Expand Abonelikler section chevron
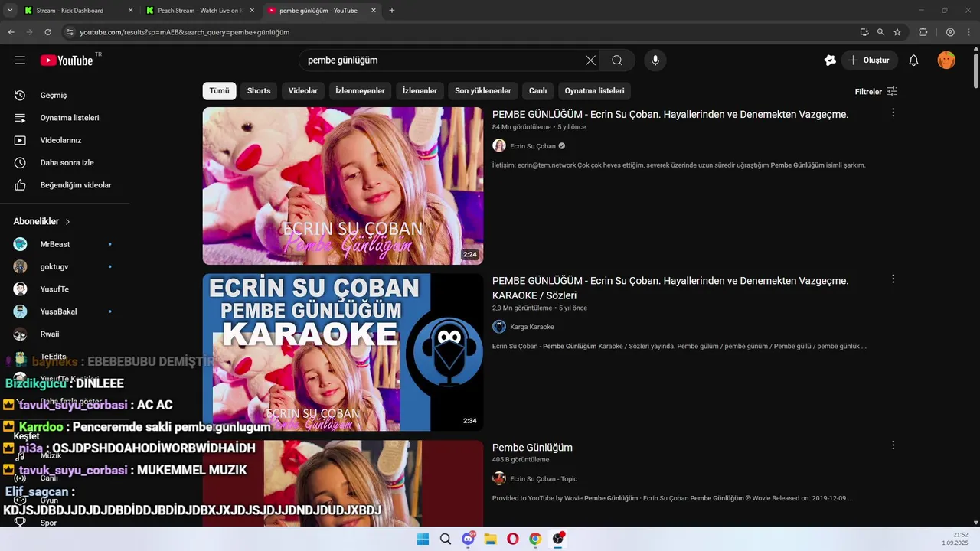The image size is (980, 551). (x=67, y=222)
